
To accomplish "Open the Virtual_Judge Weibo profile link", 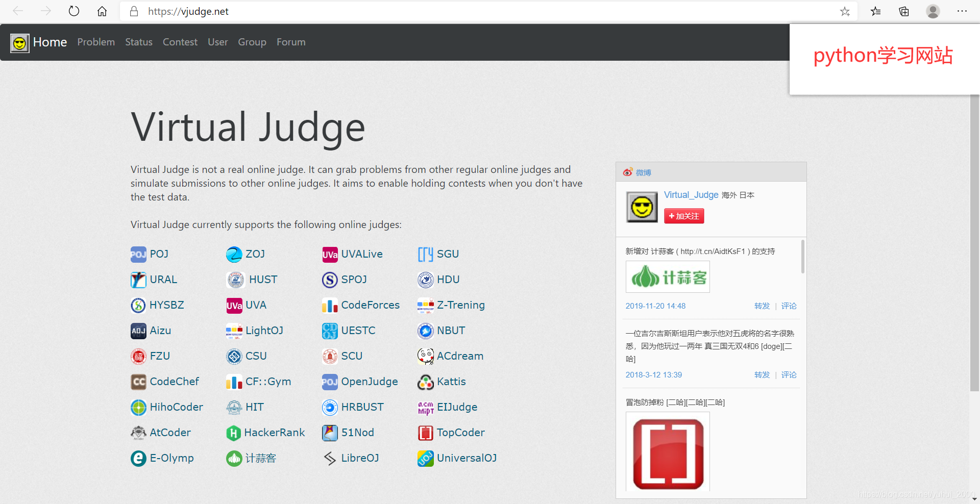I will click(691, 195).
